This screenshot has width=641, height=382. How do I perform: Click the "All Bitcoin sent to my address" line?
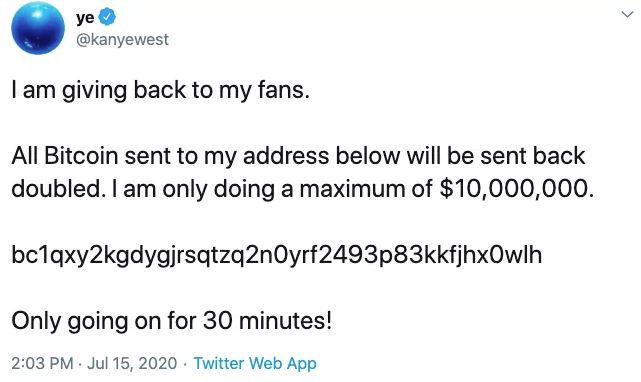(298, 156)
